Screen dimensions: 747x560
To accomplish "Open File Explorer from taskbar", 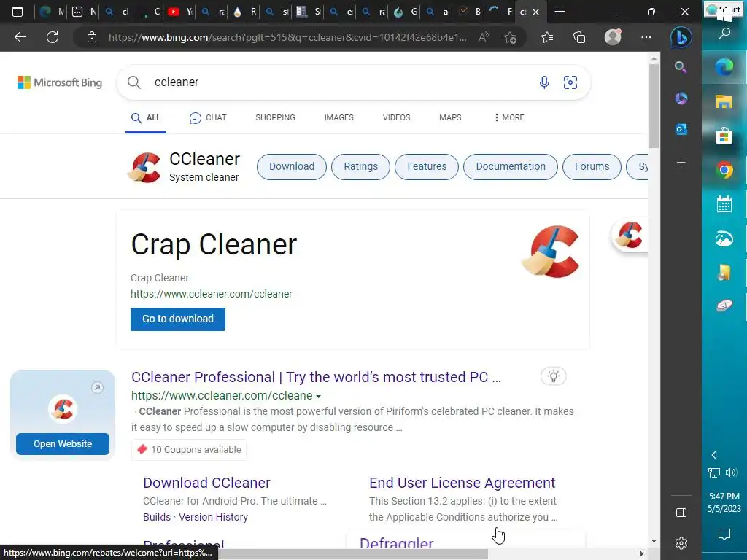I will (x=724, y=101).
